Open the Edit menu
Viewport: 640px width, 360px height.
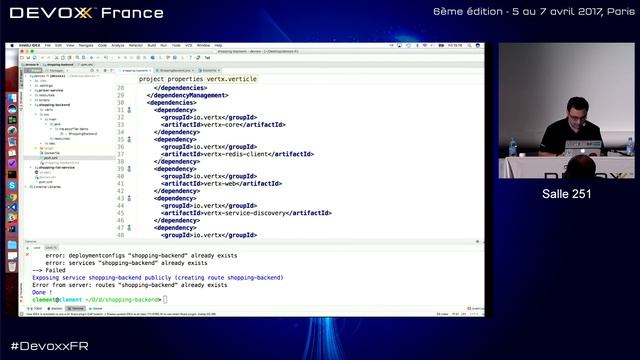(x=58, y=45)
